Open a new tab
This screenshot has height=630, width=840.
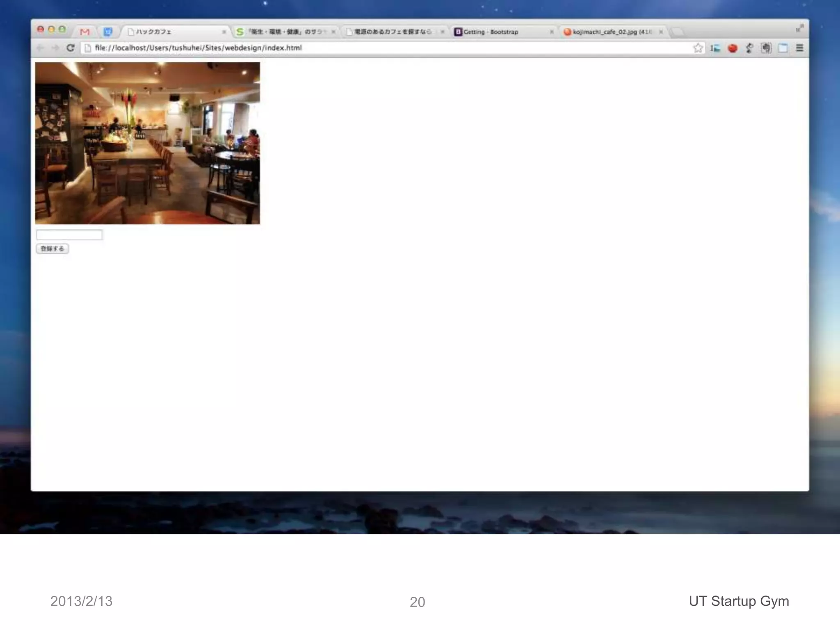pos(678,32)
